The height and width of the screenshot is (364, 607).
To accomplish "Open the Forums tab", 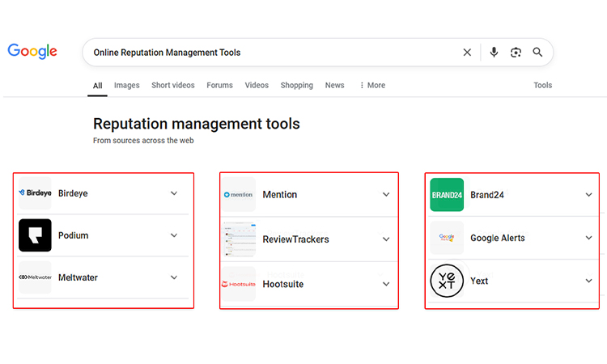I will [219, 85].
